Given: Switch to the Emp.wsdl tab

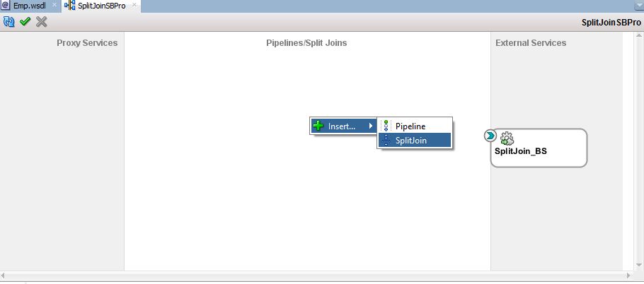Looking at the screenshot, I should 29,6.
